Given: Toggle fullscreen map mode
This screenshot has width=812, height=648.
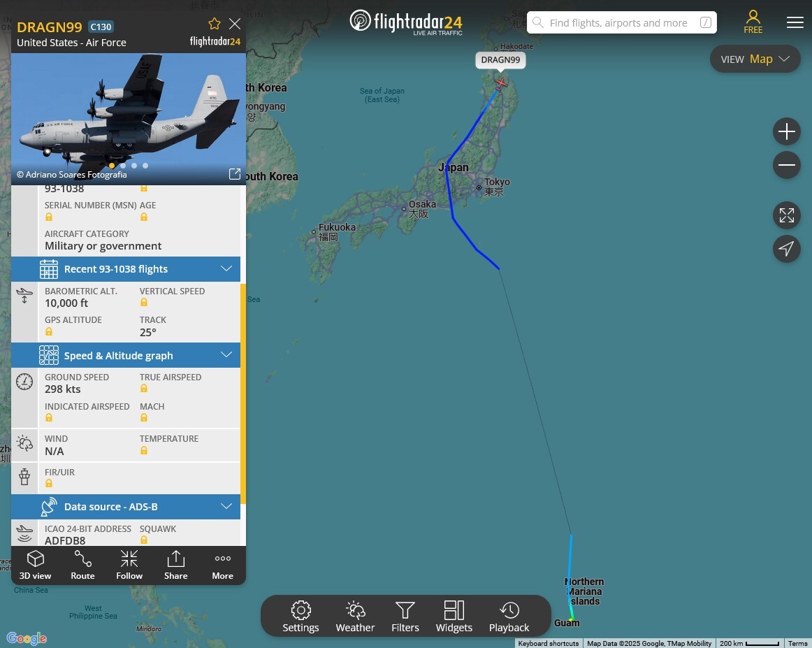Looking at the screenshot, I should click(x=787, y=215).
